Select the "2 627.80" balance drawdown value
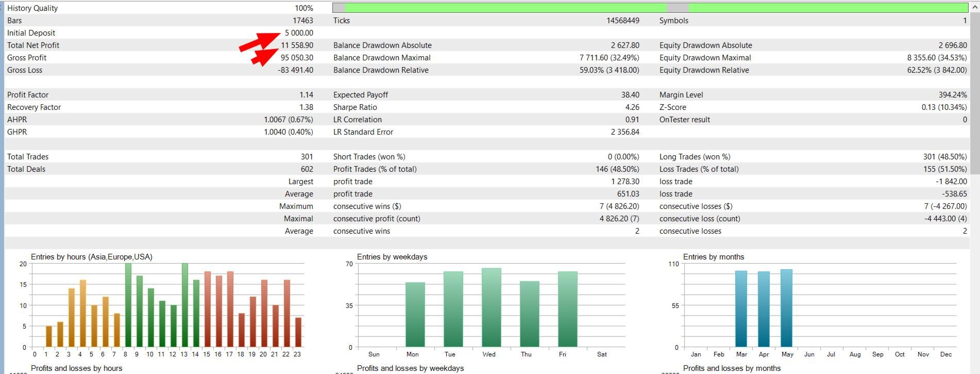This screenshot has height=374, width=980. pos(625,45)
